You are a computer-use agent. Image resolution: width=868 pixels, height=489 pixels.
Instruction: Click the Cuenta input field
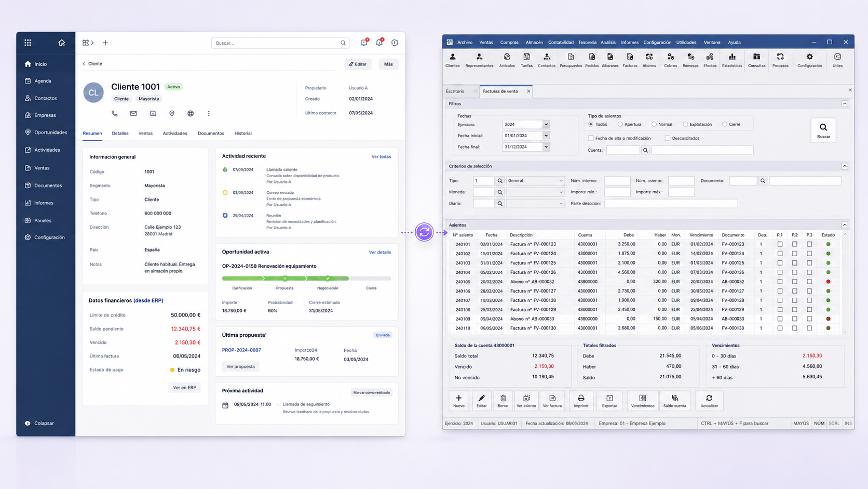pyautogui.click(x=623, y=150)
